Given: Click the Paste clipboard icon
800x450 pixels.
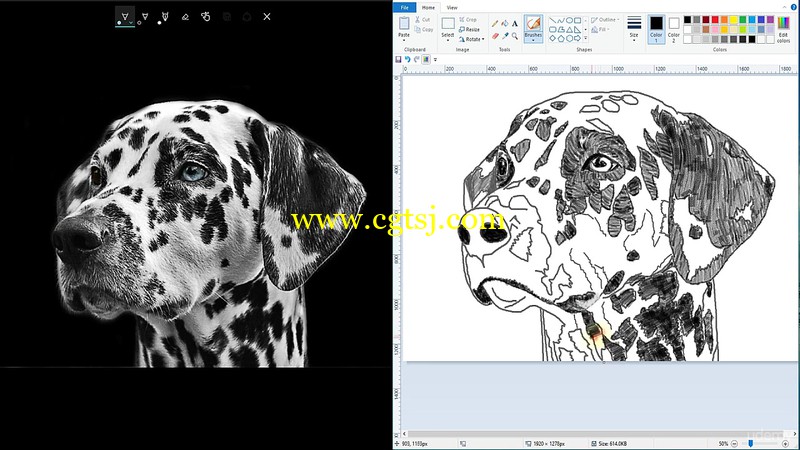Looking at the screenshot, I should (x=404, y=23).
